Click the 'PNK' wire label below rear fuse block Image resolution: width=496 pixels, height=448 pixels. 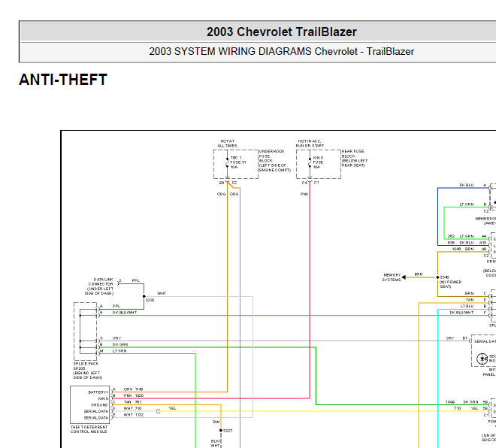(x=304, y=194)
